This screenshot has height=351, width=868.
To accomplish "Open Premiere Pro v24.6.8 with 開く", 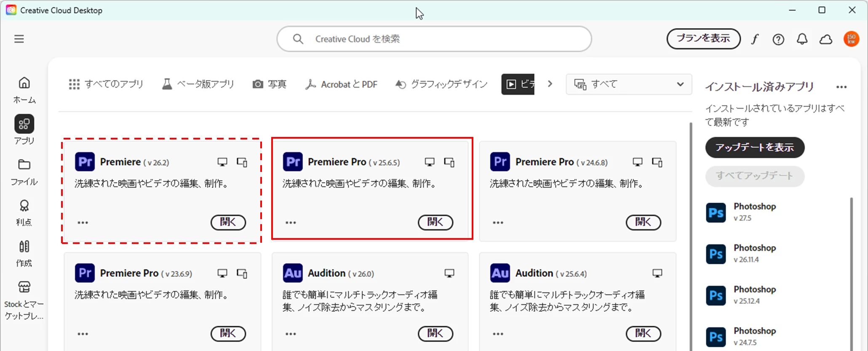I will [644, 222].
